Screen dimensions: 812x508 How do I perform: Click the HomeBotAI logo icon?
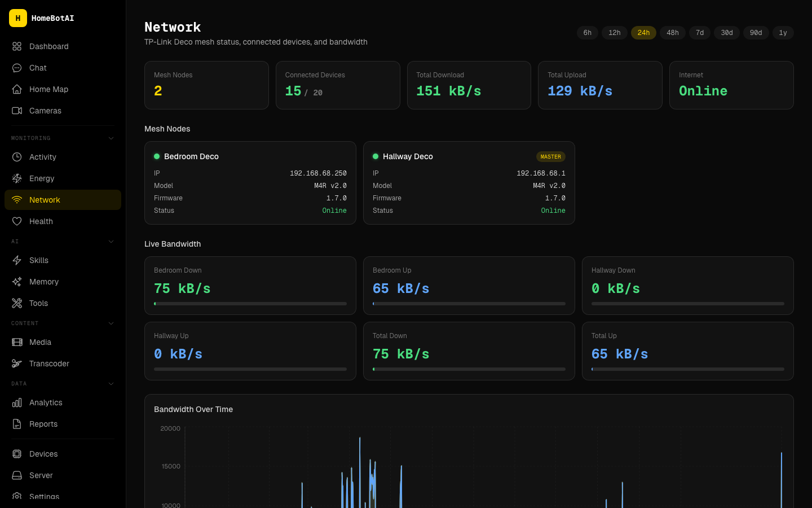point(18,18)
